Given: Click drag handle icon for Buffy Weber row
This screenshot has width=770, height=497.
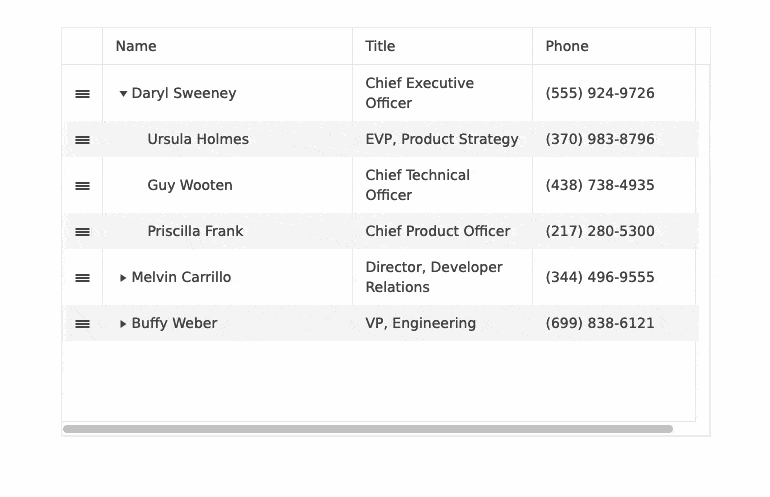Looking at the screenshot, I should click(83, 324).
